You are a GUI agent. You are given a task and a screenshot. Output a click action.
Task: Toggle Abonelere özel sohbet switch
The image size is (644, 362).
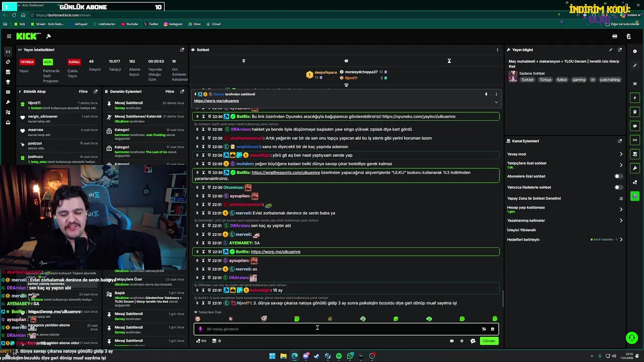pos(618,176)
